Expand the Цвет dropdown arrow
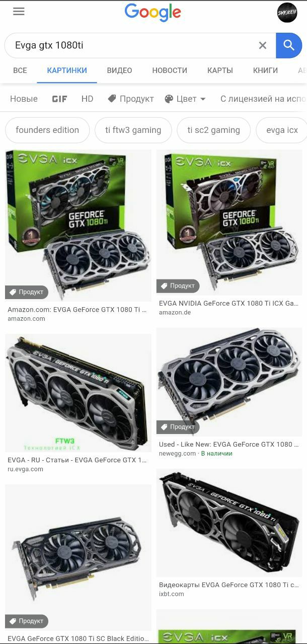This screenshot has height=644, width=307. [203, 99]
